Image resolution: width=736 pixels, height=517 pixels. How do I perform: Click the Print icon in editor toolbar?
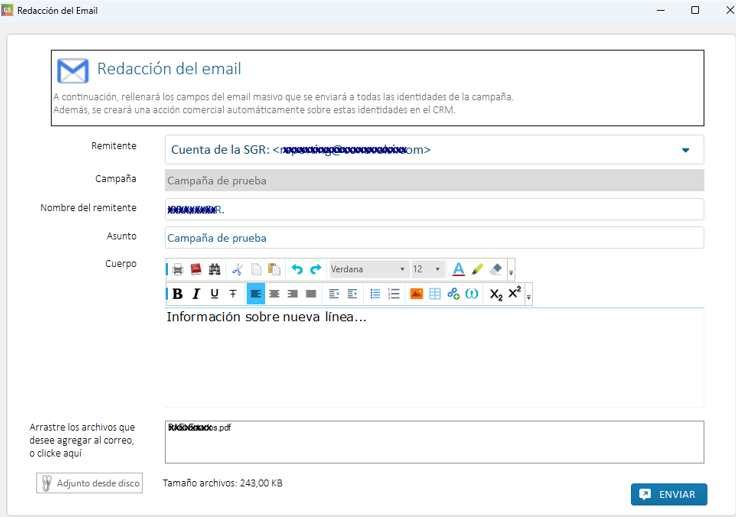pyautogui.click(x=177, y=269)
